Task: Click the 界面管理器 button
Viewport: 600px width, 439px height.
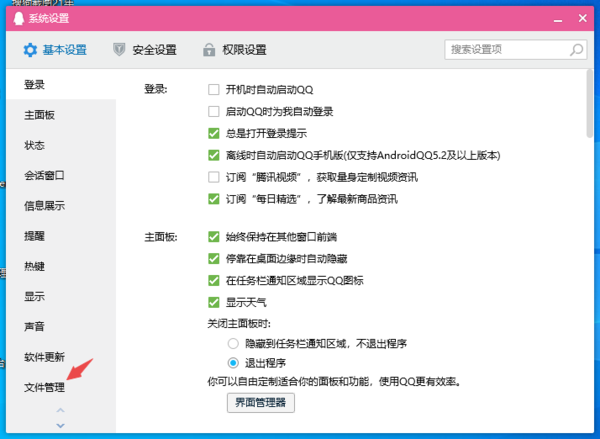Action: coord(261,403)
